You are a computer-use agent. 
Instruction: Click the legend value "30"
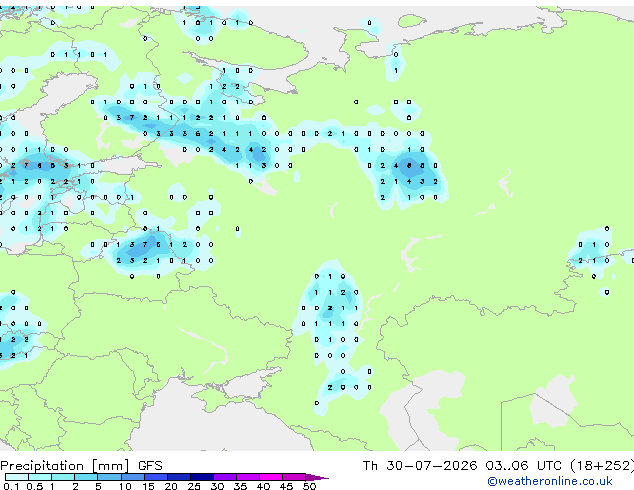217,486
